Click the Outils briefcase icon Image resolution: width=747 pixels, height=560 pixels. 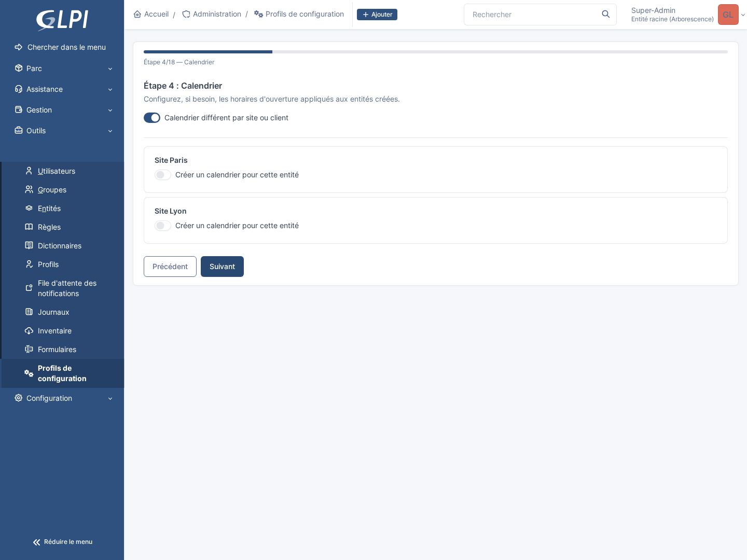pyautogui.click(x=19, y=131)
